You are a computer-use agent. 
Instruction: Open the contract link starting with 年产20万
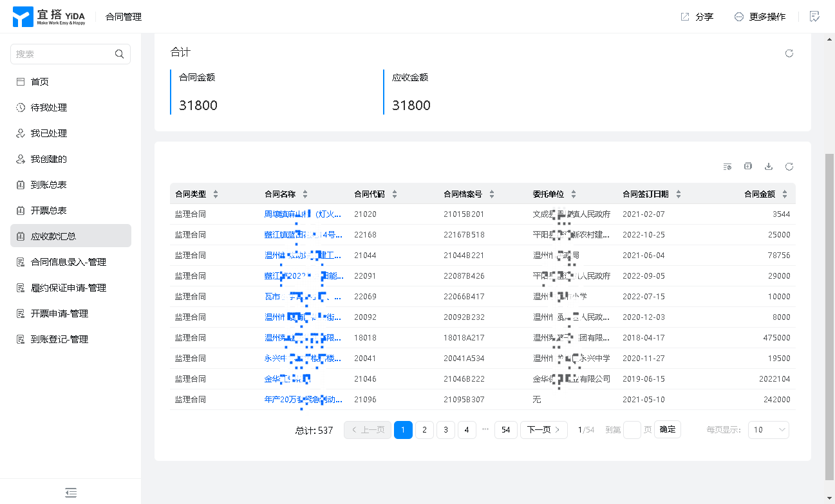point(303,400)
